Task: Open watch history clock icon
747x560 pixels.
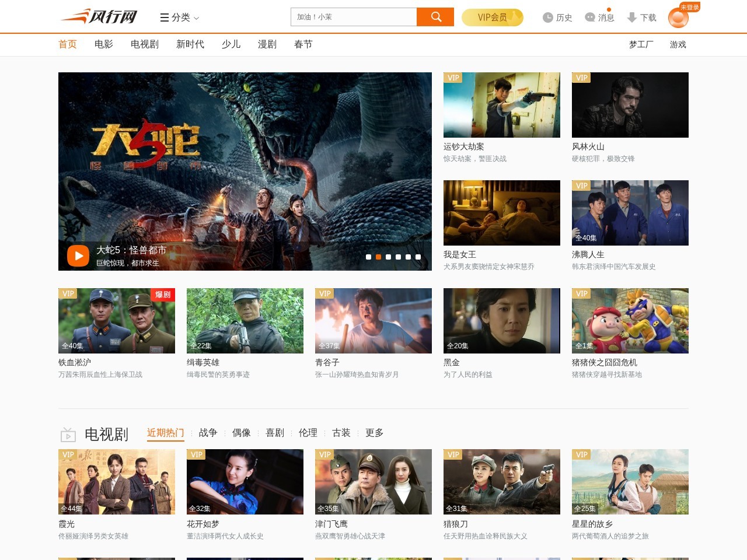Action: click(x=548, y=17)
